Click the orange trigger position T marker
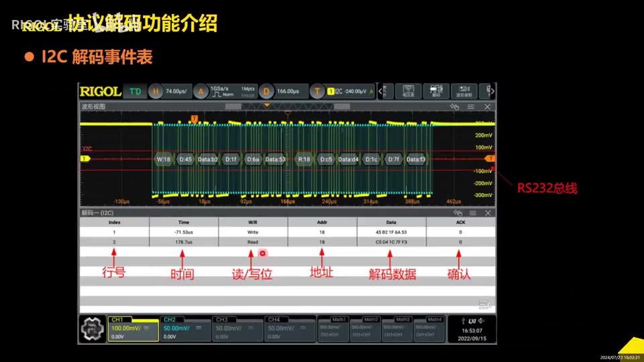Screen dimensions: 644x362 [195, 119]
